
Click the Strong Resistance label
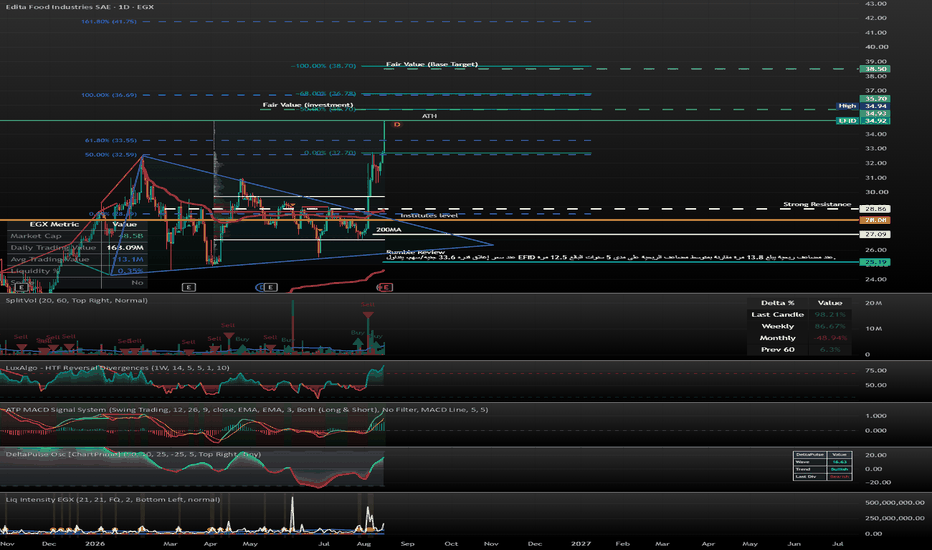(x=817, y=205)
